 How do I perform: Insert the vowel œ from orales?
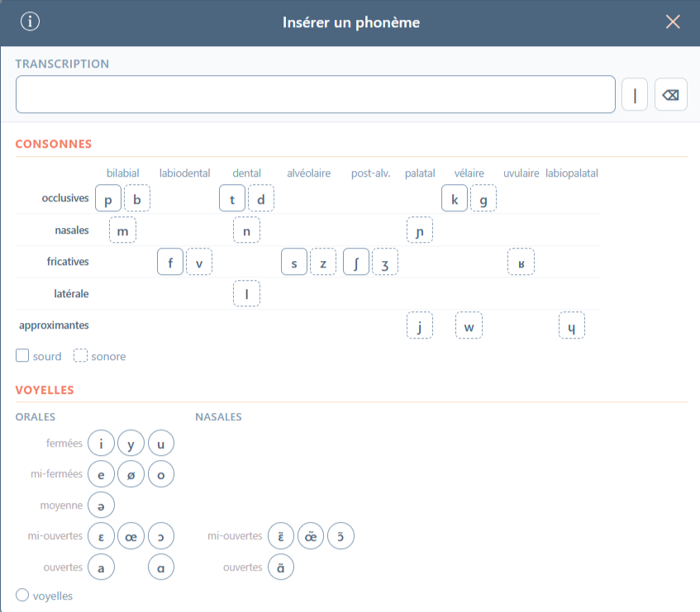[131, 536]
